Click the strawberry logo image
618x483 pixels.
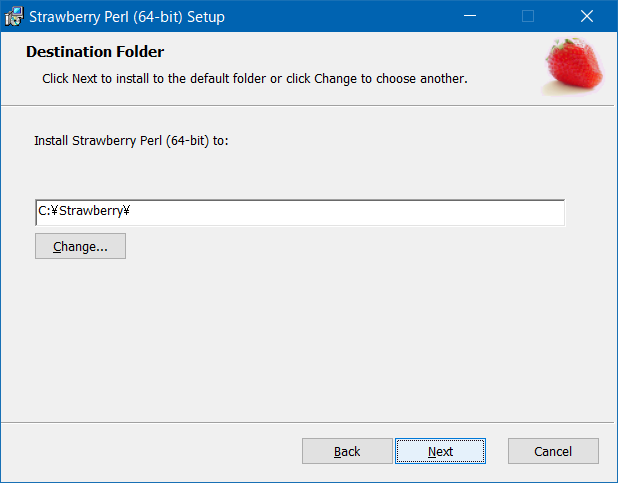point(573,67)
